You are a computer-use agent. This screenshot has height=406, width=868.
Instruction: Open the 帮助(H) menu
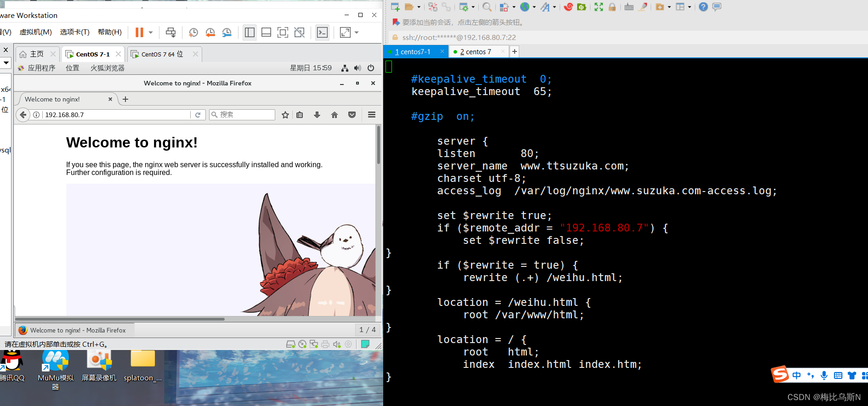click(x=110, y=32)
